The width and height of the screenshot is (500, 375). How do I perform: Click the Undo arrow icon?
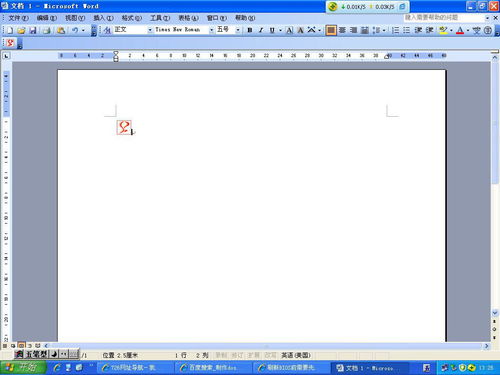75,30
